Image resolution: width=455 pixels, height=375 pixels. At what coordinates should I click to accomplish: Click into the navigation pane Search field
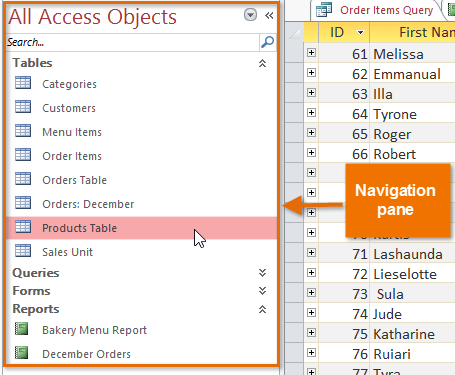[132, 42]
